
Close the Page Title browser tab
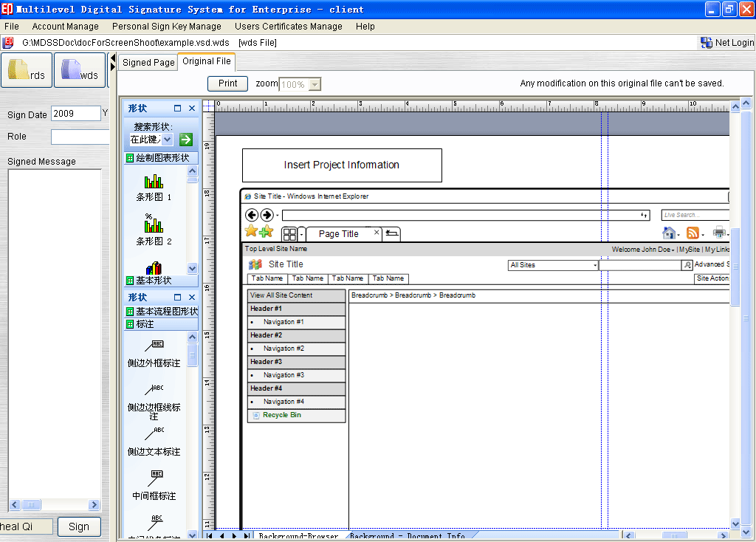[377, 233]
